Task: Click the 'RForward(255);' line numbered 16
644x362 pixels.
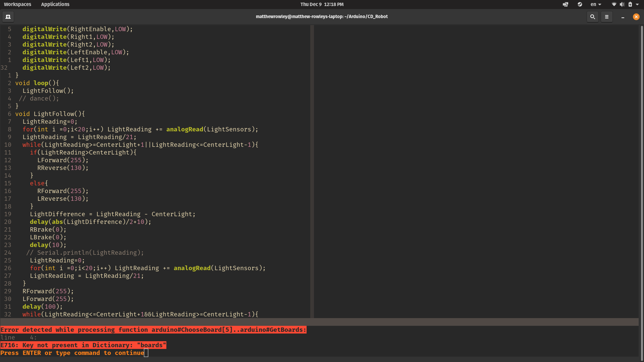Action: tap(63, 191)
